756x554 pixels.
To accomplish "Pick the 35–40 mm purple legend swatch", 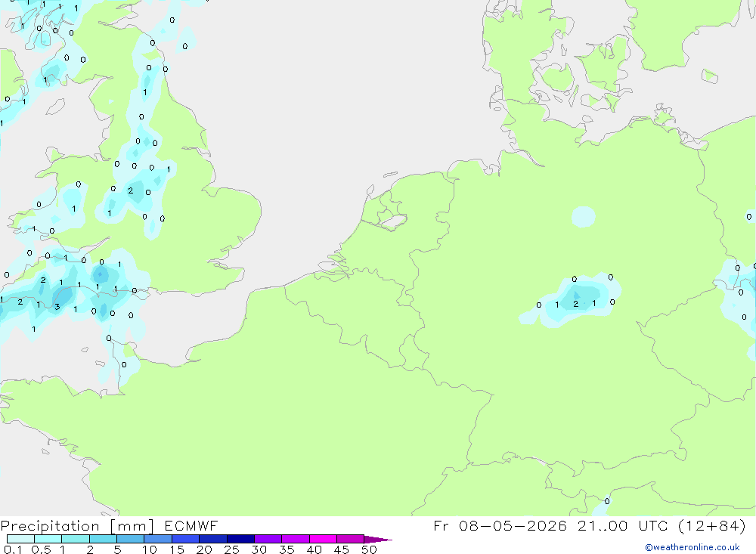I will point(296,539).
